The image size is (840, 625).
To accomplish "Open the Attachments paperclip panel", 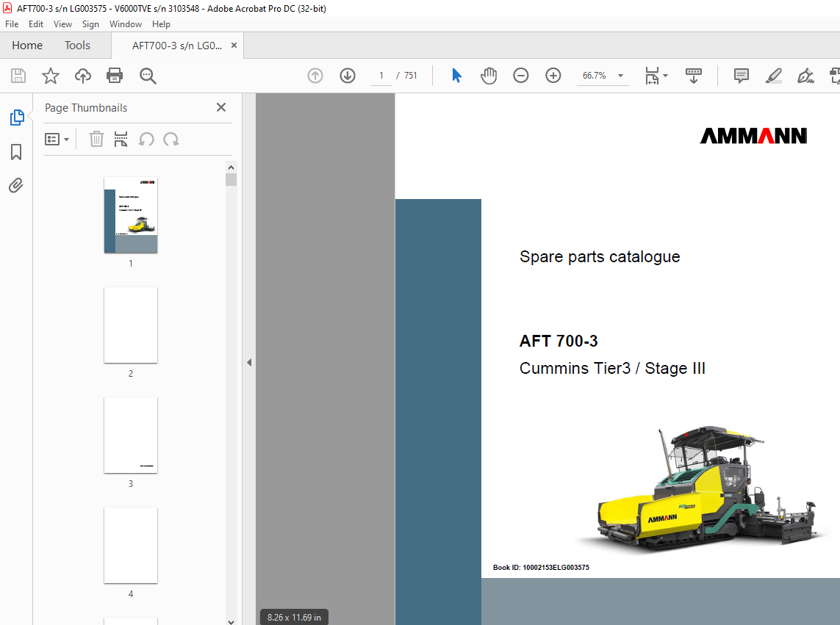I will click(16, 185).
